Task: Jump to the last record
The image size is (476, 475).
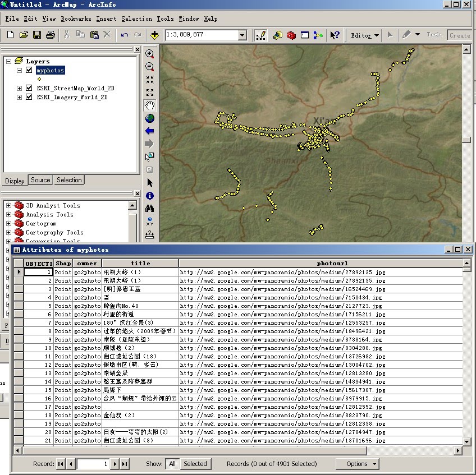Action: (x=125, y=464)
